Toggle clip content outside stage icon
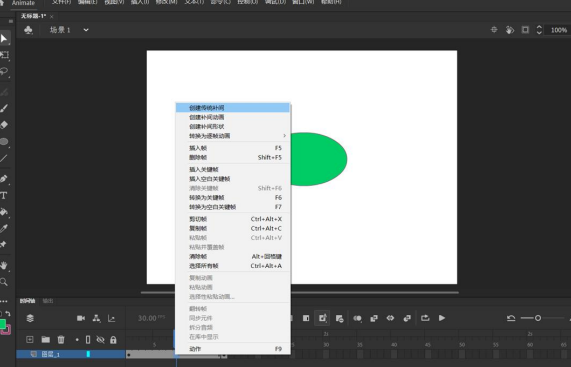This screenshot has height=367, width=571. pyautogui.click(x=525, y=30)
